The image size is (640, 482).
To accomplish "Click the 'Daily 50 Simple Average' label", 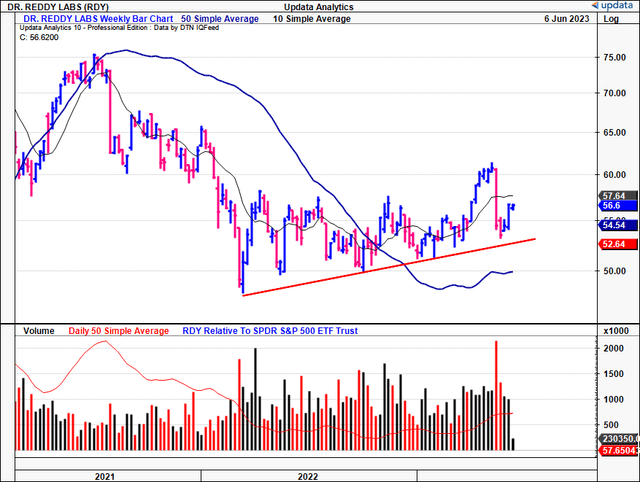I will pyautogui.click(x=119, y=331).
